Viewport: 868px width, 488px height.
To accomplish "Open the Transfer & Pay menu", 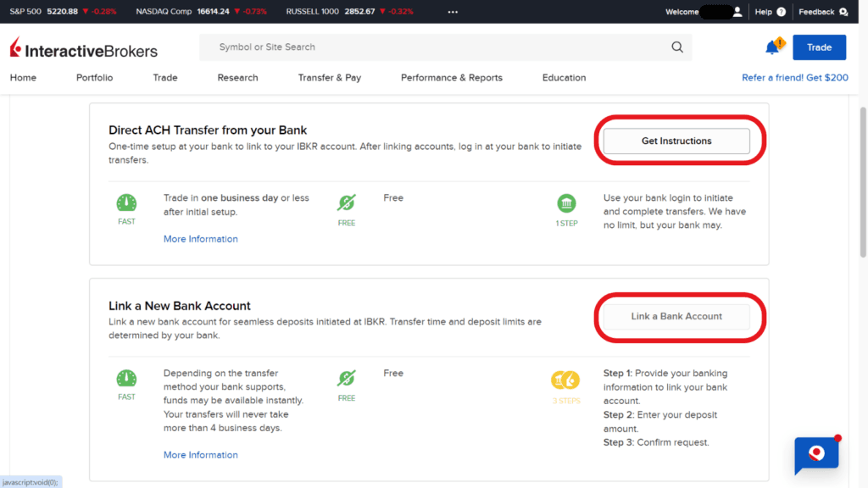I will pyautogui.click(x=329, y=77).
